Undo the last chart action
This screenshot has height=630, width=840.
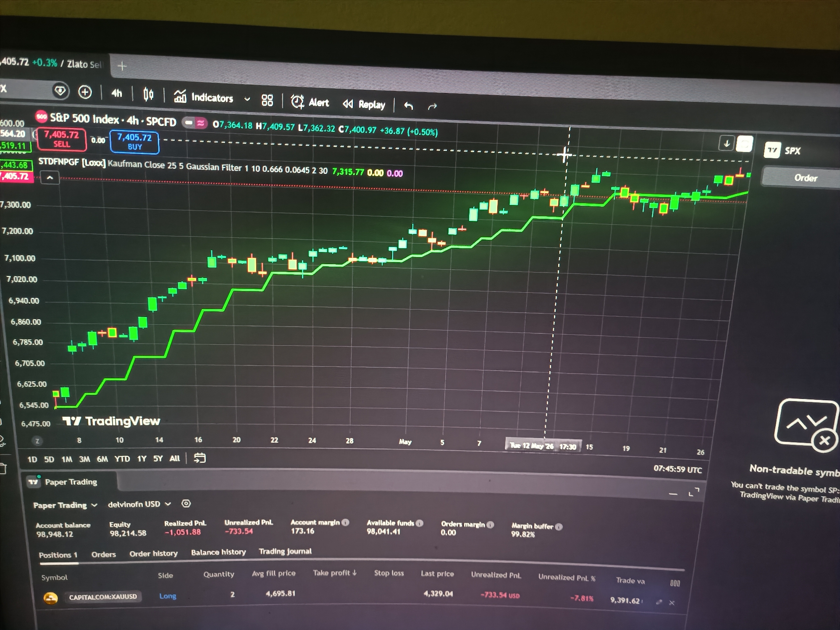(409, 105)
